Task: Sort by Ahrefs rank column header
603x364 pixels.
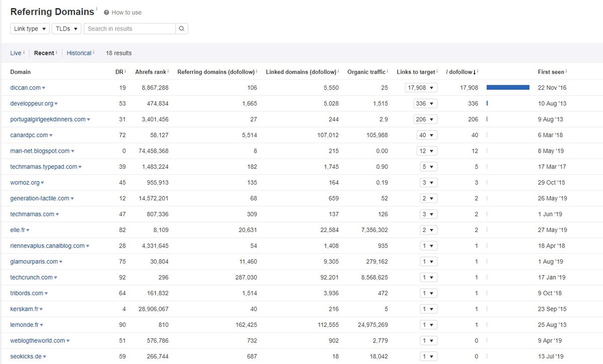Action: pos(150,72)
